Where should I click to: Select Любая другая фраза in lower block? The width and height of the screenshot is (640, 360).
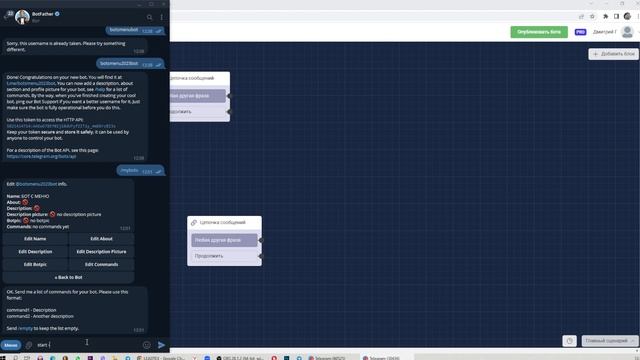point(224,240)
